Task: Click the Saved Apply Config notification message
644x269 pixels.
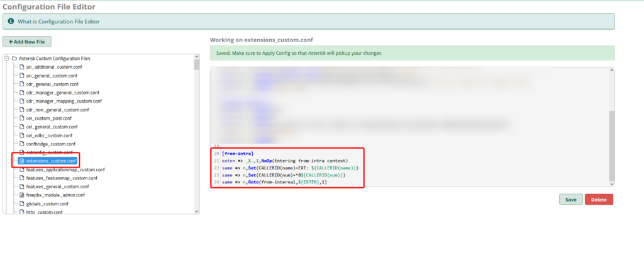Action: pyautogui.click(x=413, y=53)
